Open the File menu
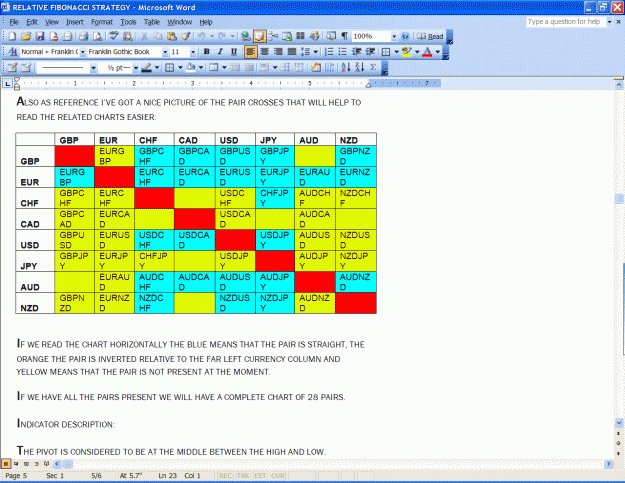Screen dimensions: 625x483 (14, 22)
